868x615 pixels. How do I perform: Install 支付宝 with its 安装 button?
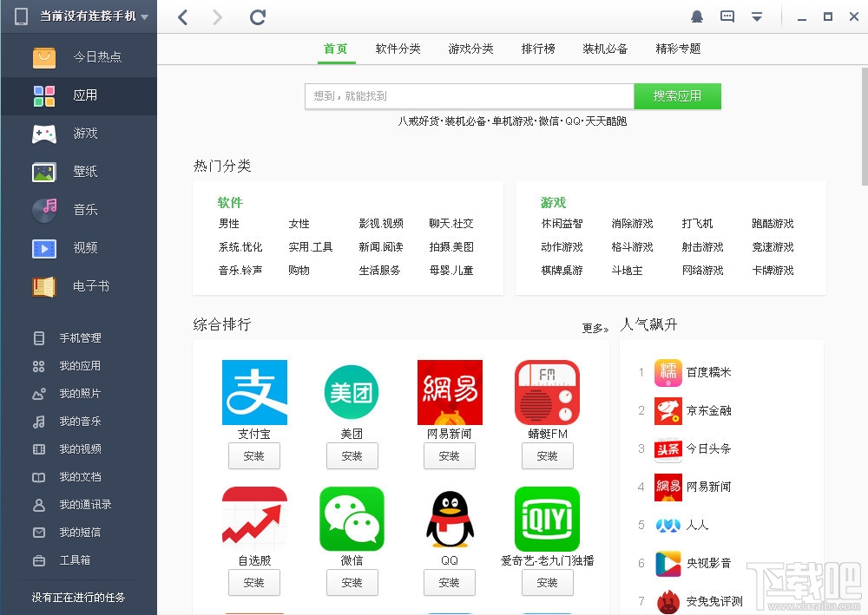(254, 456)
